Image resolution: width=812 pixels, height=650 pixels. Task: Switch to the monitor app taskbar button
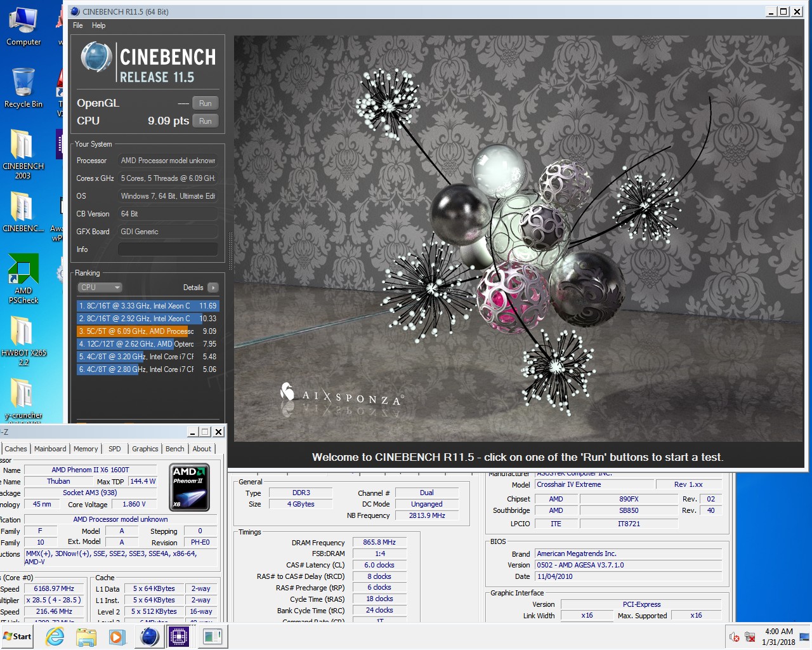(213, 636)
